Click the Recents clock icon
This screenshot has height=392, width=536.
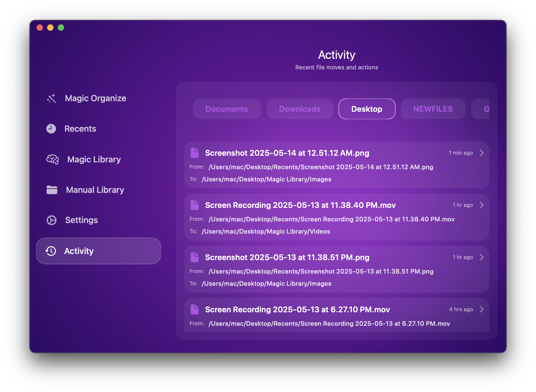point(51,129)
